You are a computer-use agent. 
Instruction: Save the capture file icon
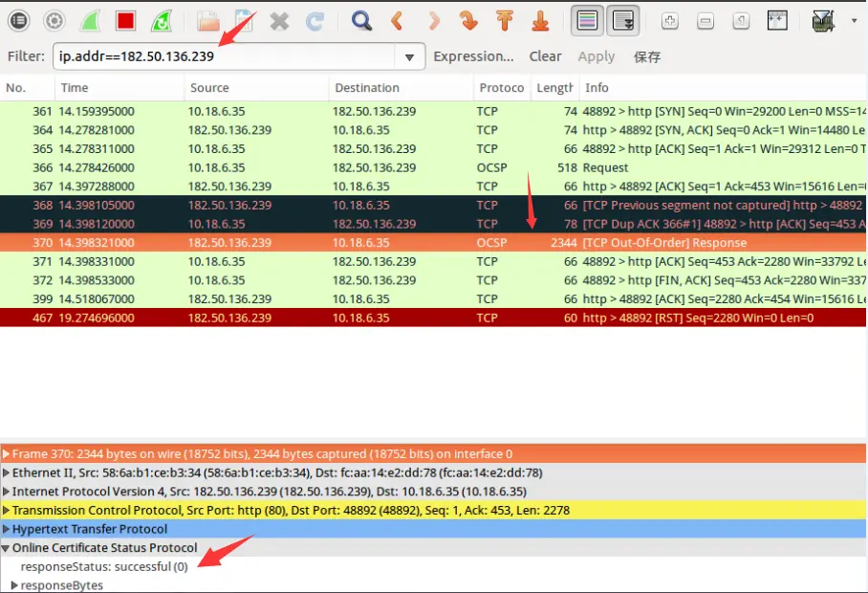click(243, 21)
